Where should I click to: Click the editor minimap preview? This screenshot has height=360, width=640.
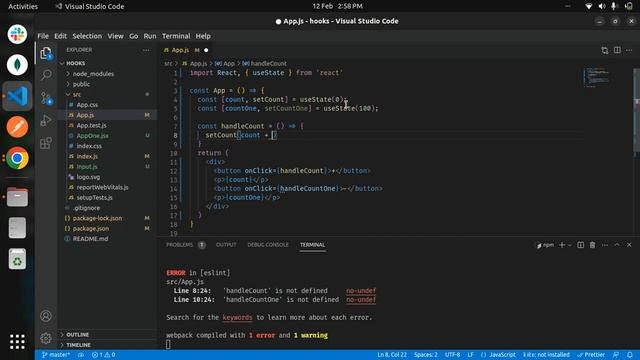(x=597, y=77)
